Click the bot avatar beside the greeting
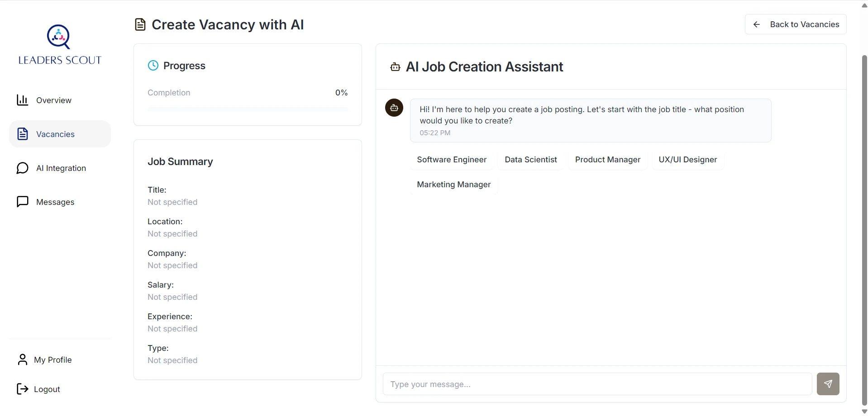This screenshot has width=868, height=416. click(x=394, y=108)
